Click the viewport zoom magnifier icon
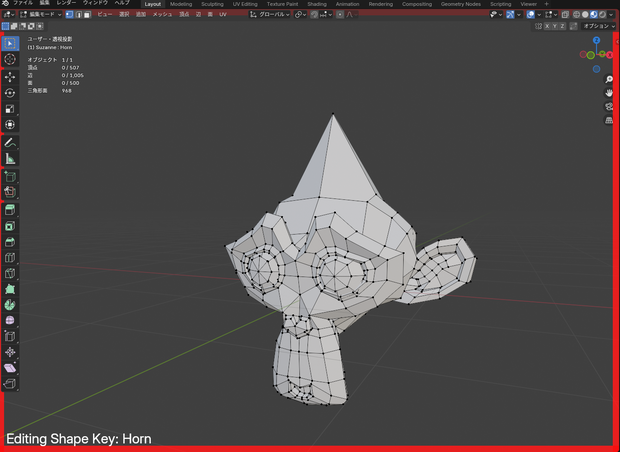This screenshot has height=452, width=620. pos(609,79)
